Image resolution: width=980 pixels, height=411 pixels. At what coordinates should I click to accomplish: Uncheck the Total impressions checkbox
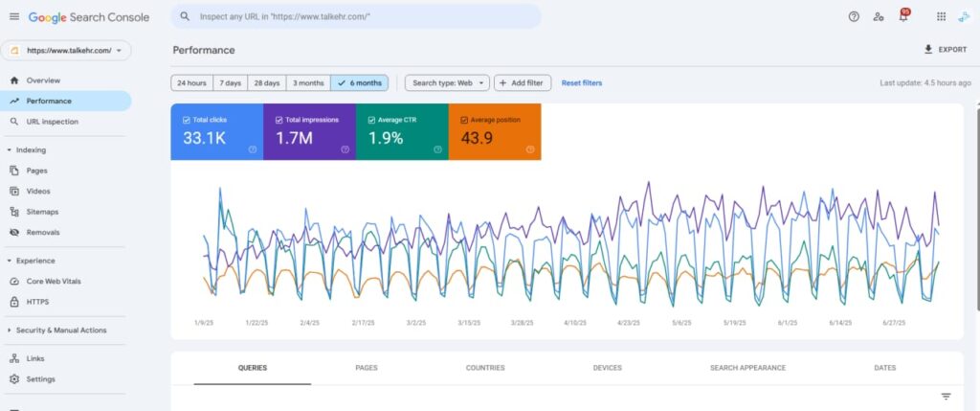(x=278, y=120)
